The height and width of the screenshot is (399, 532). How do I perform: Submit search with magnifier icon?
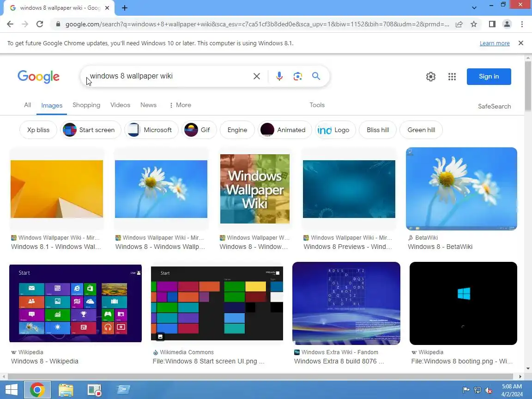(x=316, y=76)
